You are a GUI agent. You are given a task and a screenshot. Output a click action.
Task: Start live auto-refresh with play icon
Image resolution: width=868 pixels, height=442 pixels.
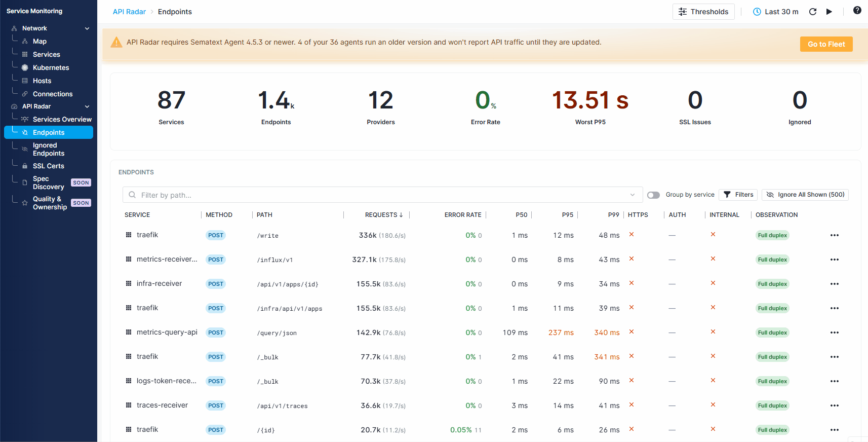click(x=829, y=12)
